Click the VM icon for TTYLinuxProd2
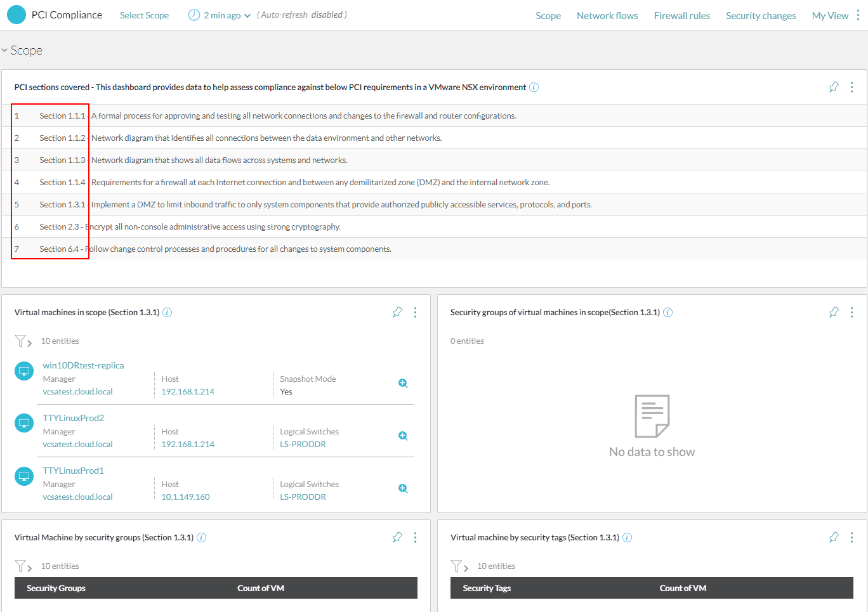This screenshot has width=868, height=612. tap(24, 423)
